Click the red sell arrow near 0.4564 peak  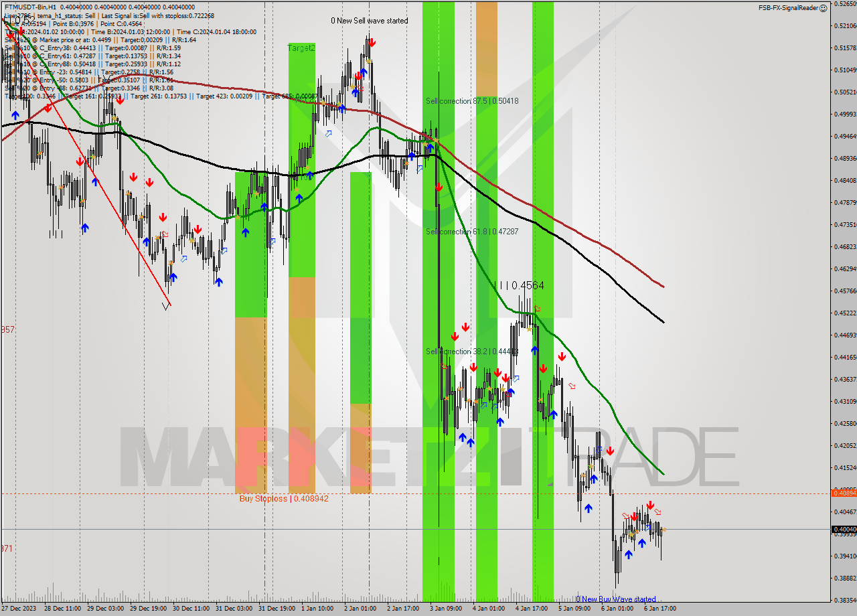tap(538, 309)
